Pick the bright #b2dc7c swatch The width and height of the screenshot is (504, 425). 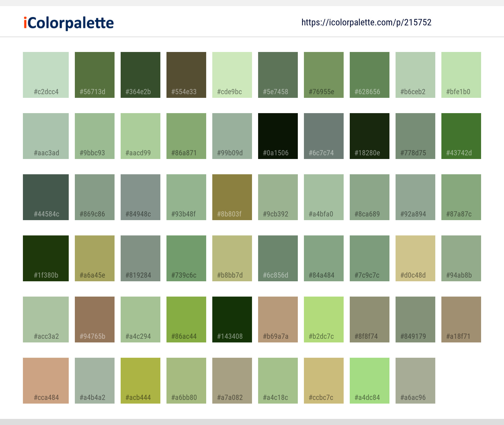click(x=324, y=320)
